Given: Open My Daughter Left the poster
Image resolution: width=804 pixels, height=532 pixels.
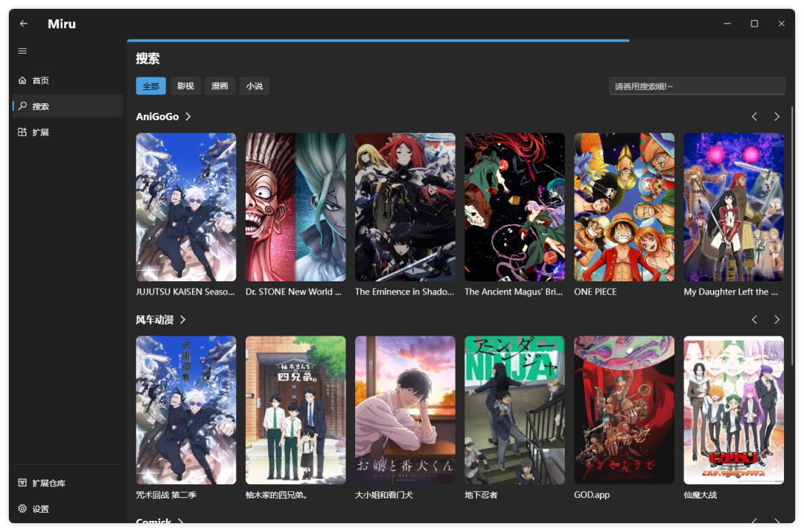Looking at the screenshot, I should (x=734, y=207).
